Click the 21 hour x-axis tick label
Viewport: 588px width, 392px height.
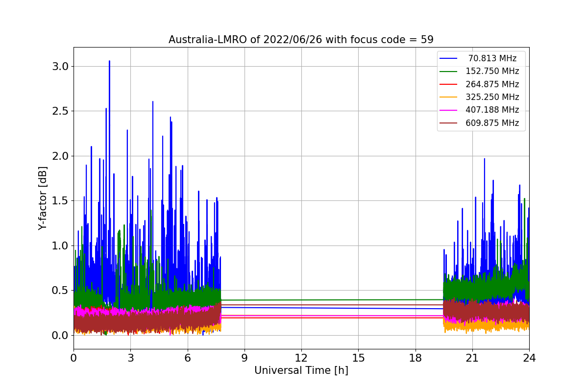point(472,358)
